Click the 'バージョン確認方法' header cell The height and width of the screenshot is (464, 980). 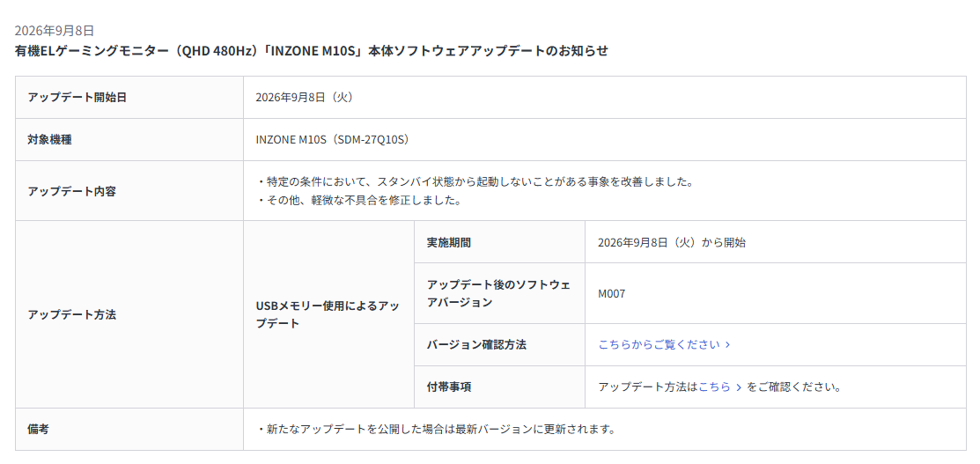499,344
